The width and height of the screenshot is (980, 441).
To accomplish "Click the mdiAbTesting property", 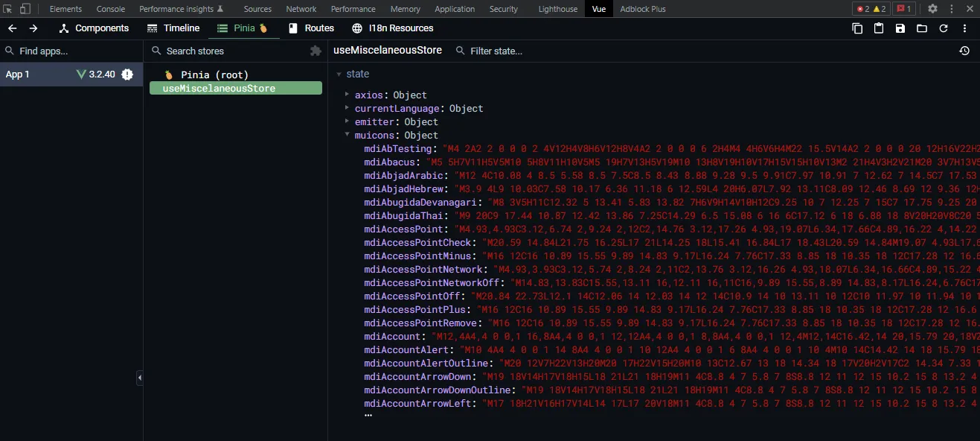I will (398, 149).
